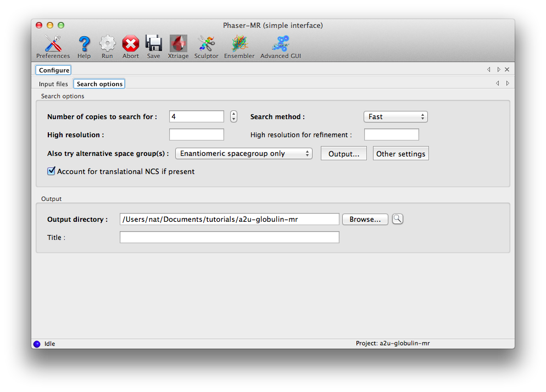Expand the alternative space group dropdown
The image size is (546, 392).
tap(243, 154)
